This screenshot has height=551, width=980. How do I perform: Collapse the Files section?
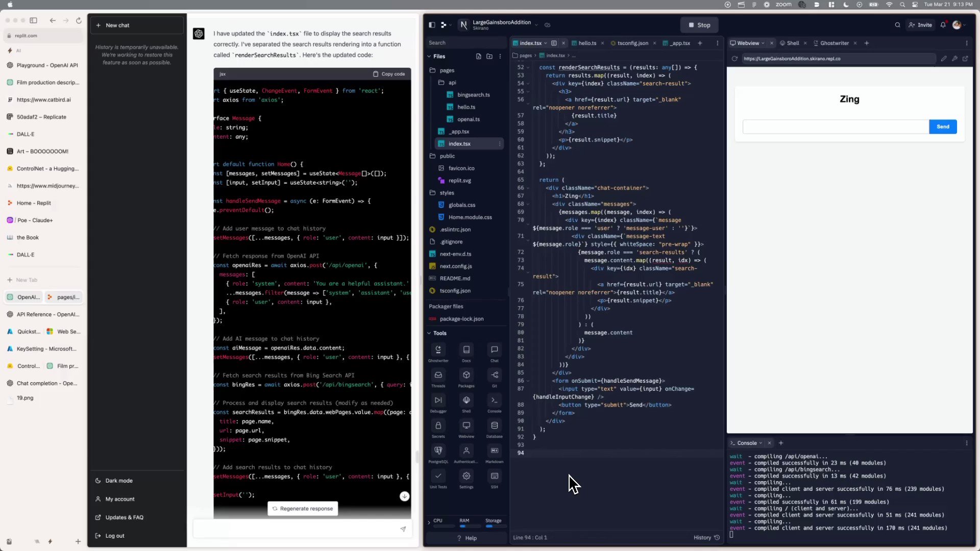point(429,56)
